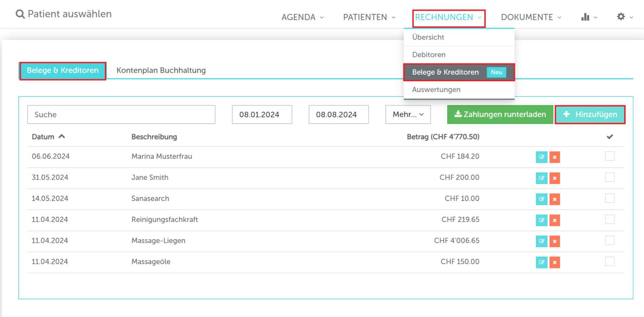Click the date 06.06.2024
The width and height of the screenshot is (644, 317).
pyautogui.click(x=51, y=157)
